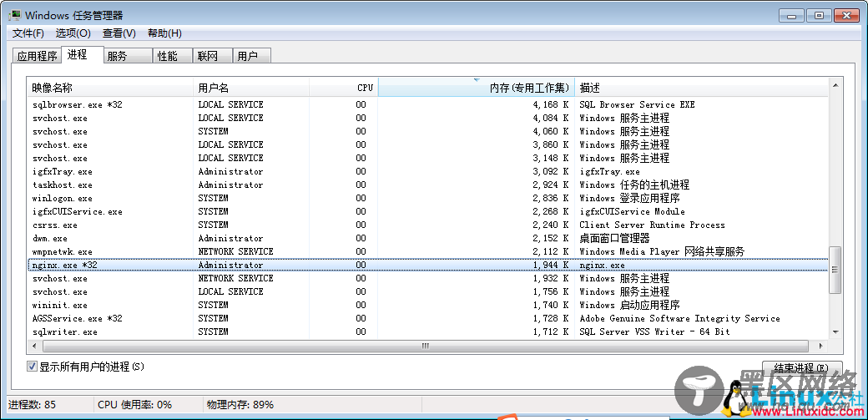Click the horizontal scrollbar thumb
The image size is (868, 420).
click(425, 346)
